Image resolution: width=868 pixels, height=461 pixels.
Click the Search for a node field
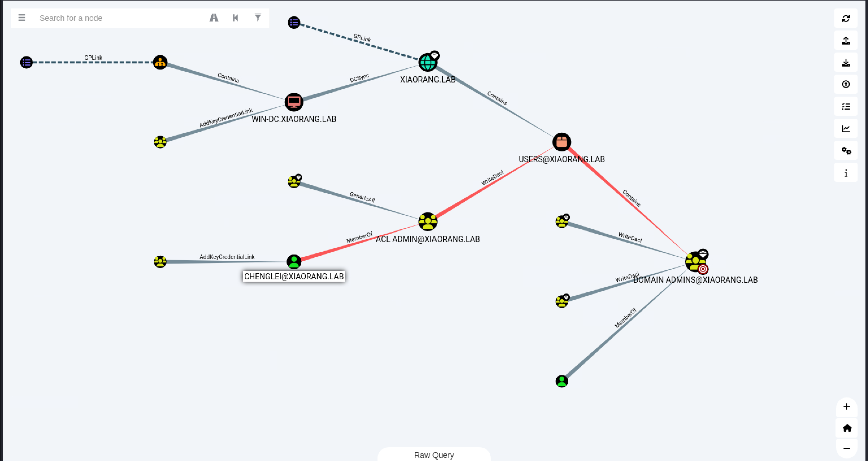tap(118, 18)
